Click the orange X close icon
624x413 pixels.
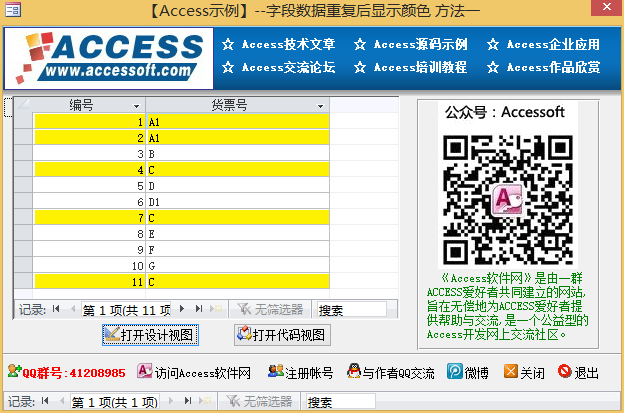(x=511, y=371)
